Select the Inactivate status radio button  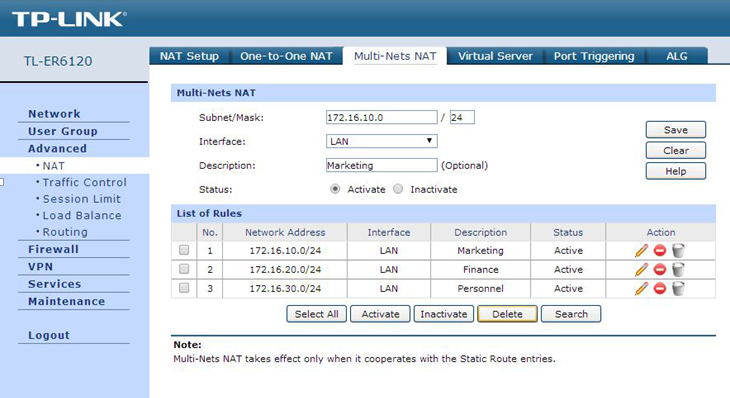click(398, 189)
